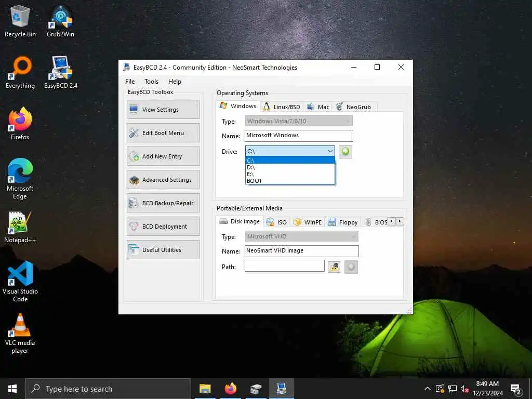Select the EasyBCD 2.4 desktop shortcut

point(61,73)
